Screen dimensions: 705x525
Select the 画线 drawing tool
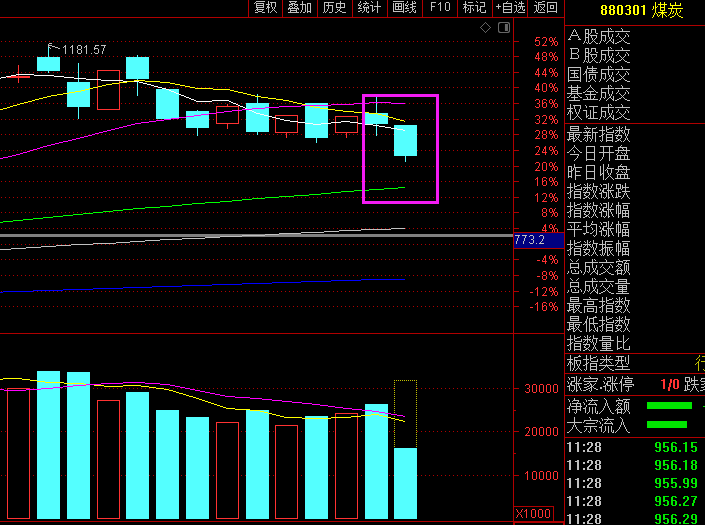point(405,8)
